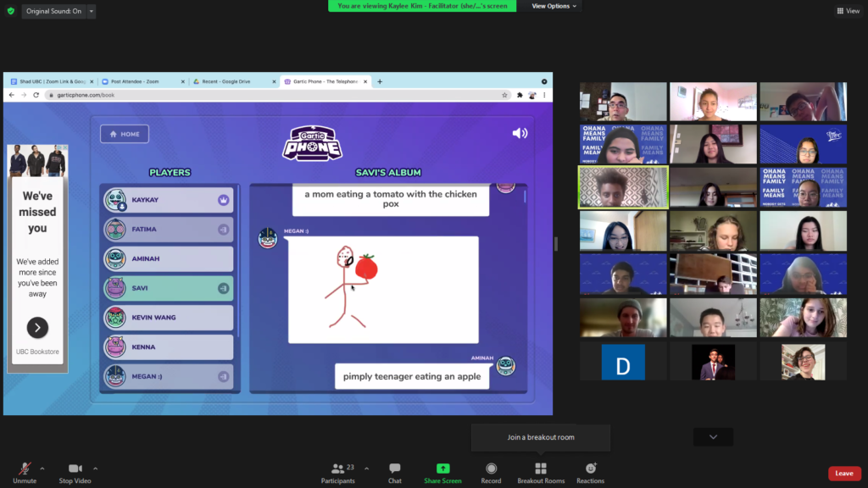Click Megan's avatar beside the drawing
Image resolution: width=868 pixels, height=488 pixels.
pos(268,238)
